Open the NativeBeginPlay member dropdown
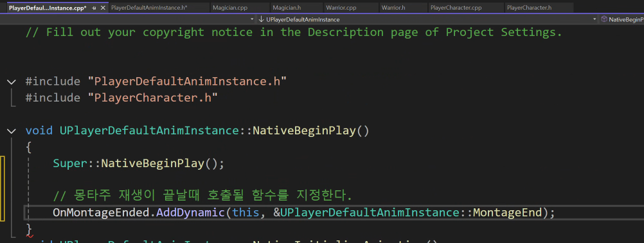Screen dimensions: 644x243 click(x=622, y=19)
